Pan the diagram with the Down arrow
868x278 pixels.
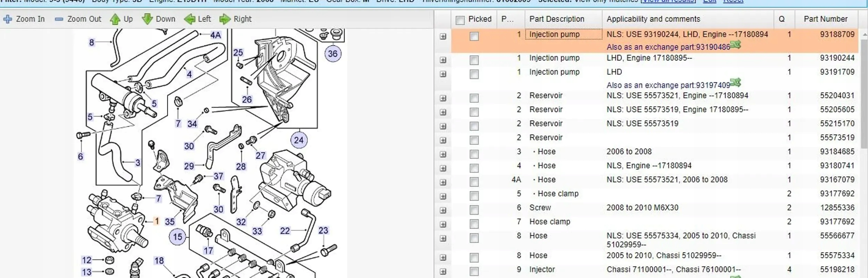[x=147, y=19]
